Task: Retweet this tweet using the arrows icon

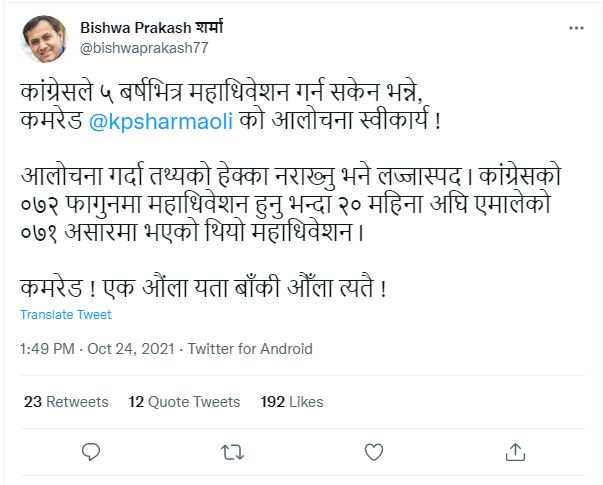Action: click(x=230, y=451)
